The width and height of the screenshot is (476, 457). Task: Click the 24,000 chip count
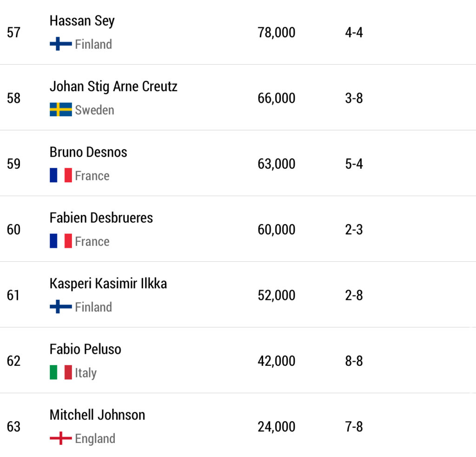tap(277, 426)
